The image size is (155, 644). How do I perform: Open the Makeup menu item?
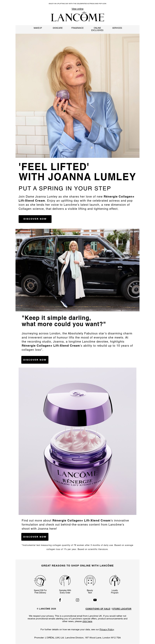pyautogui.click(x=38, y=28)
